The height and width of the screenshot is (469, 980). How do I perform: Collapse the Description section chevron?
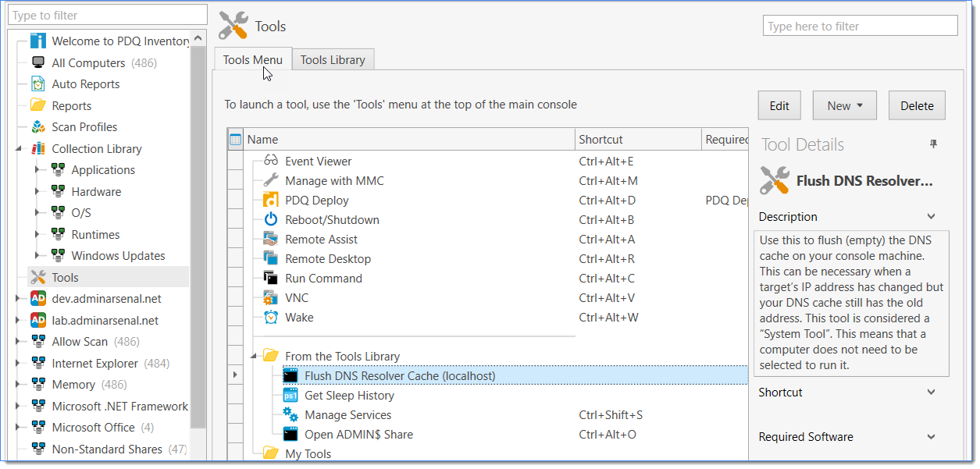[x=931, y=217]
